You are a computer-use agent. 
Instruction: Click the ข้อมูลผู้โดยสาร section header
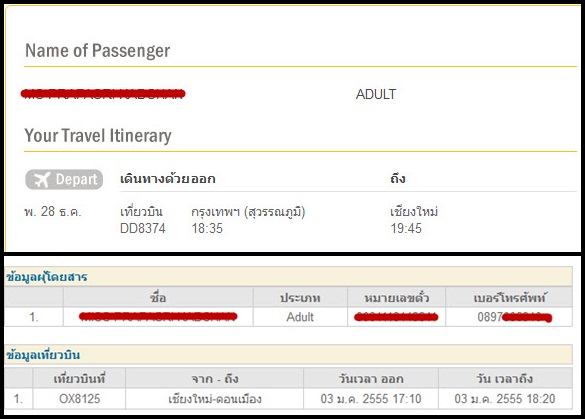pyautogui.click(x=47, y=277)
